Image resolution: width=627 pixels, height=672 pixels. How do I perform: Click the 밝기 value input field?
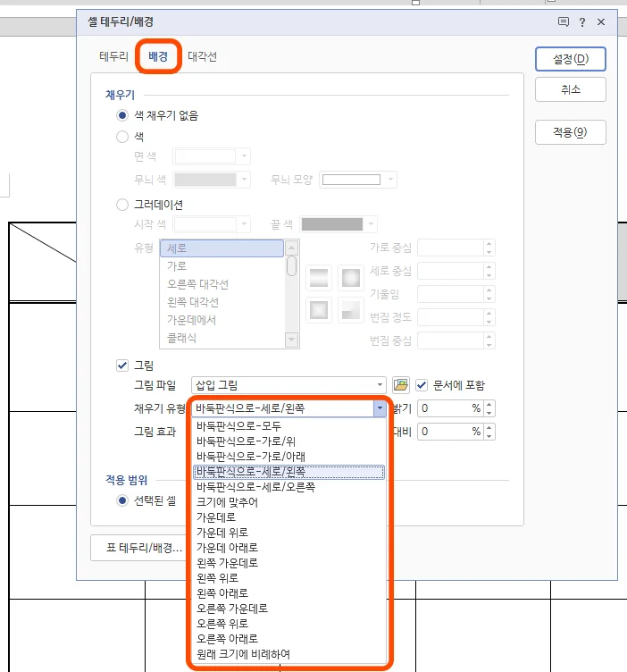450,408
